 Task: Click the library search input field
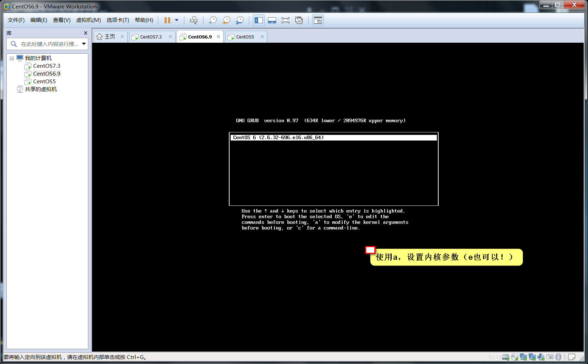click(49, 44)
